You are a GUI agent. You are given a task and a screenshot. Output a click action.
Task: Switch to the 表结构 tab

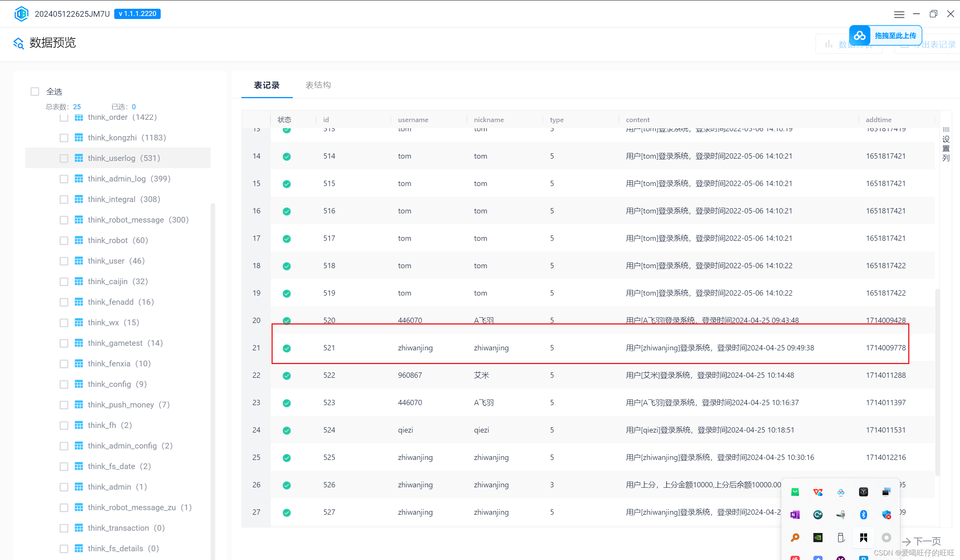pos(318,85)
